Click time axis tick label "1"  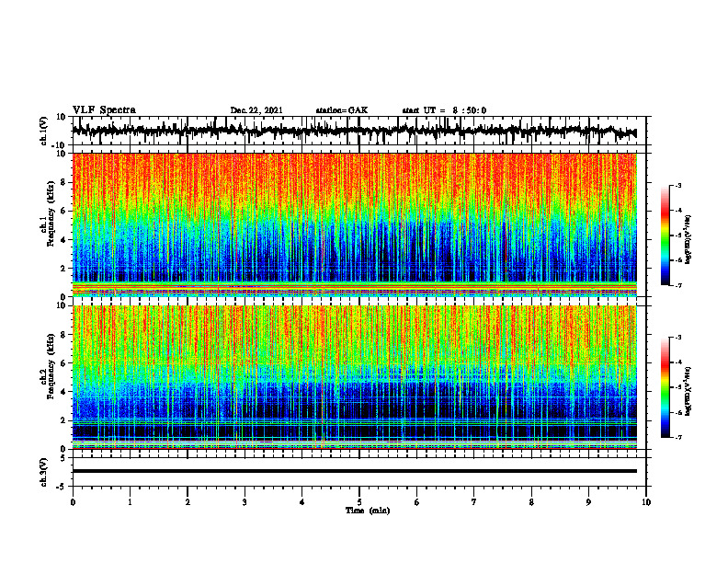tap(130, 502)
